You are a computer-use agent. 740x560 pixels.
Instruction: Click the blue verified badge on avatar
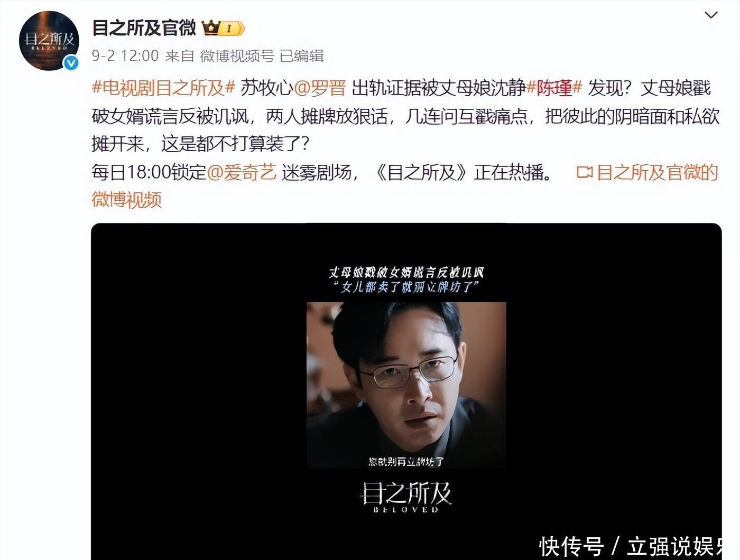pos(71,63)
